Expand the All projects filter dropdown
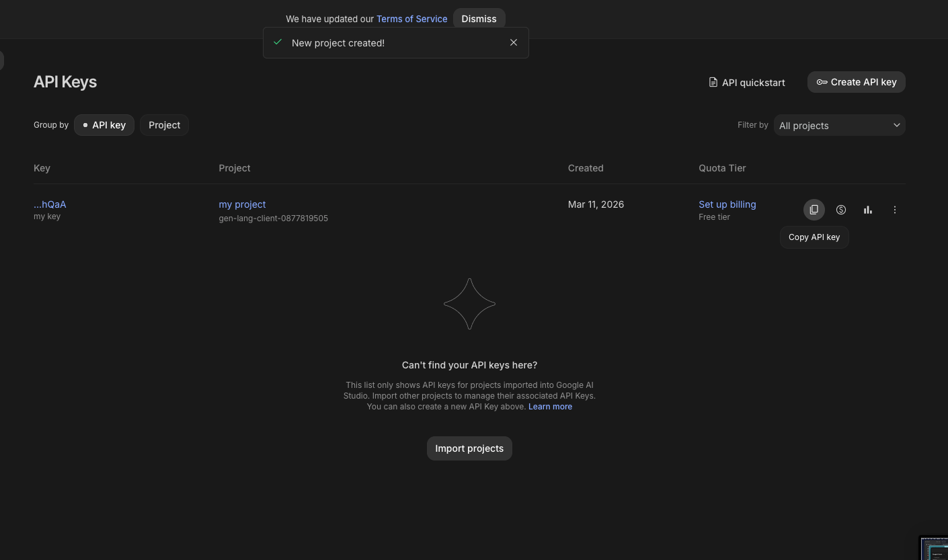The width and height of the screenshot is (948, 560). (840, 125)
